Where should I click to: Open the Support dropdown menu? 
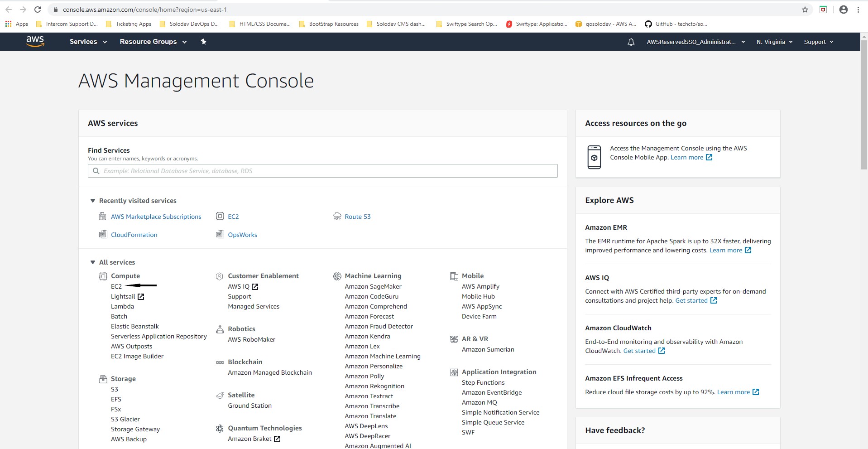pos(818,42)
